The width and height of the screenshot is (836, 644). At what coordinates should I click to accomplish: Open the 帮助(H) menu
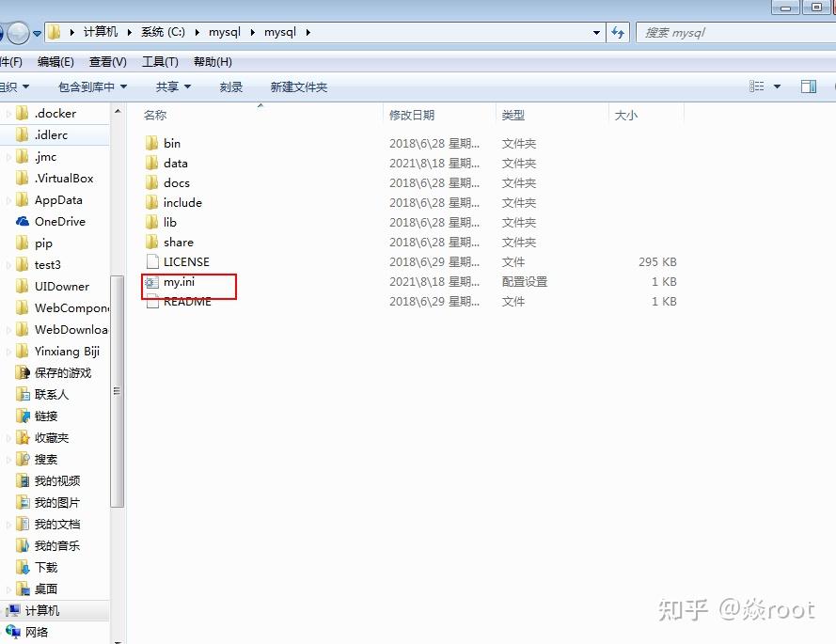(213, 62)
